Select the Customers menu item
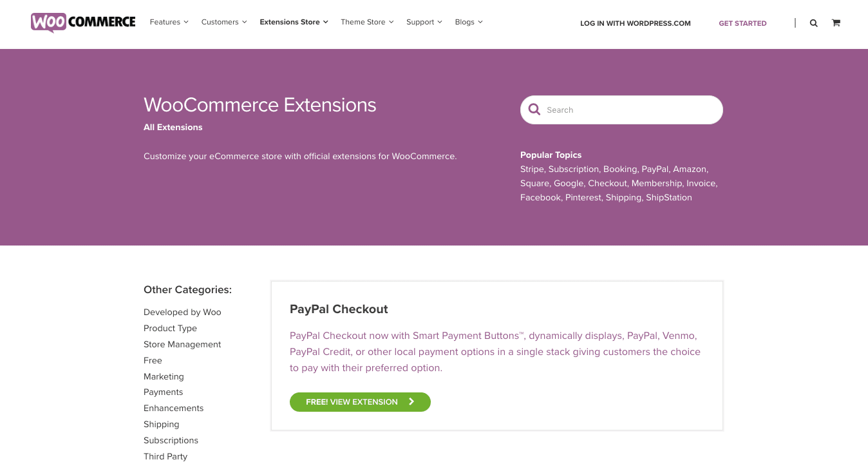This screenshot has width=868, height=462. point(220,21)
